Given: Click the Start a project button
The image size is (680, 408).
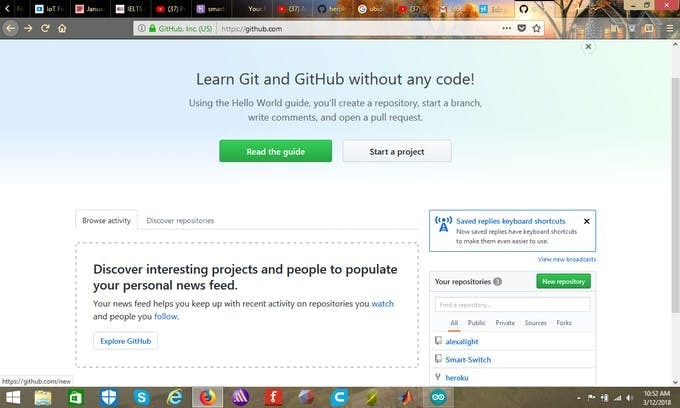Looking at the screenshot, I should (x=397, y=151).
